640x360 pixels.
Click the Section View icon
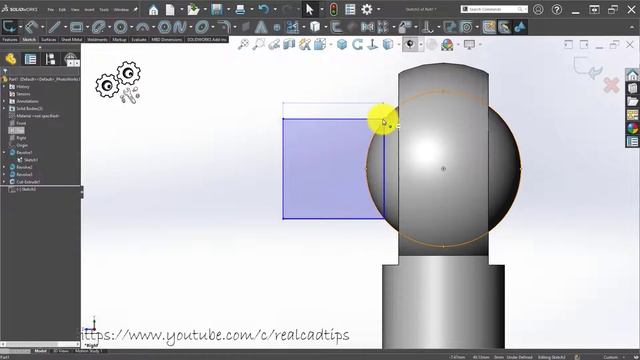[x=289, y=44]
